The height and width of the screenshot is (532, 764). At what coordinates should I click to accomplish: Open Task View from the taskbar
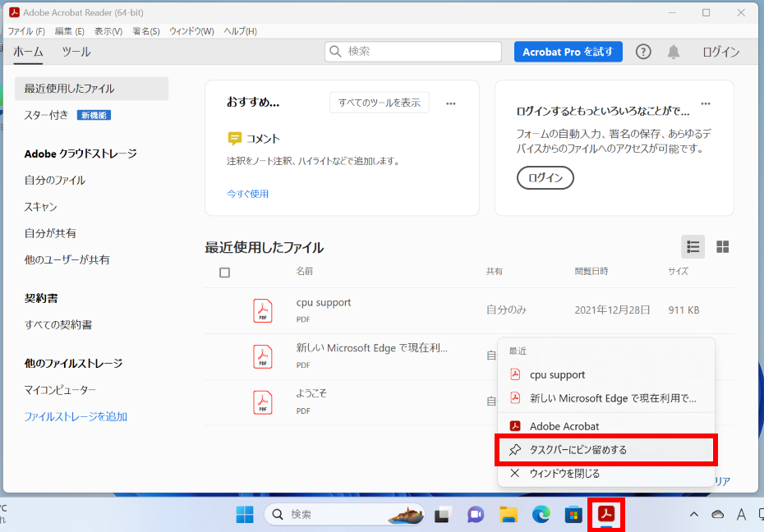coord(443,515)
